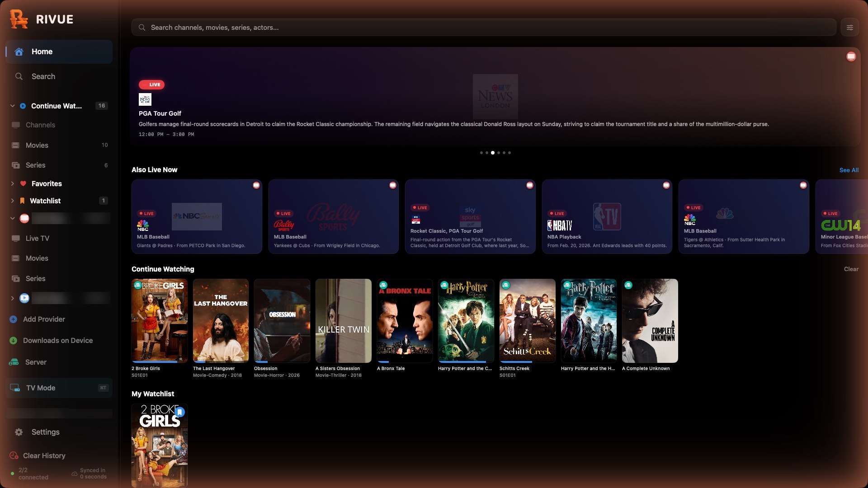This screenshot has height=488, width=868.
Task: Open 2 Broke Girls in My Watchlist
Action: pyautogui.click(x=160, y=446)
